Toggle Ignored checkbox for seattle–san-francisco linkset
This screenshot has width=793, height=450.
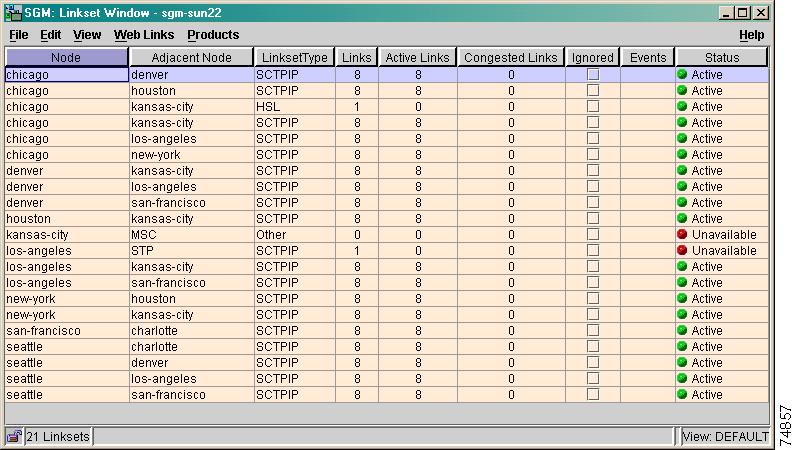(593, 394)
